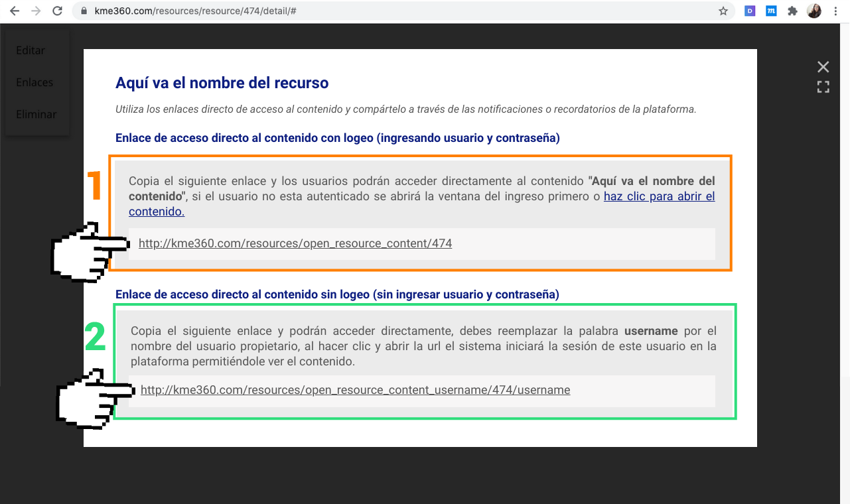850x504 pixels.
Task: Open the purple D extension icon
Action: click(750, 11)
